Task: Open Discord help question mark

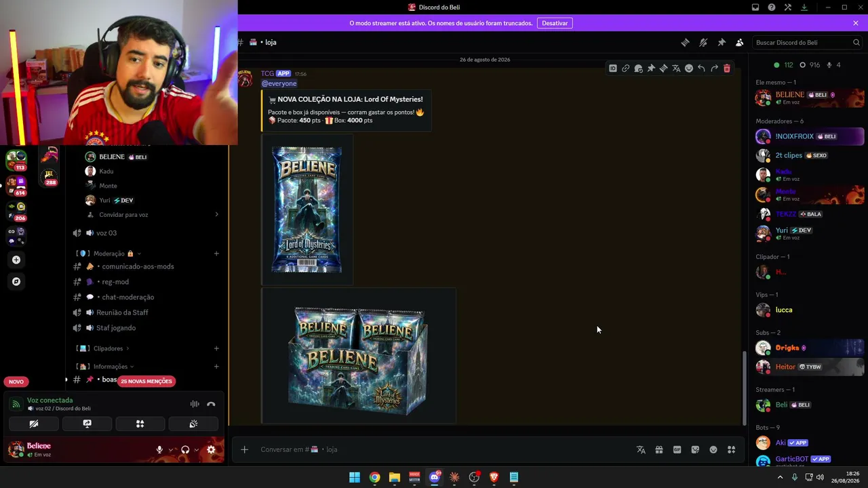Action: coord(772,7)
